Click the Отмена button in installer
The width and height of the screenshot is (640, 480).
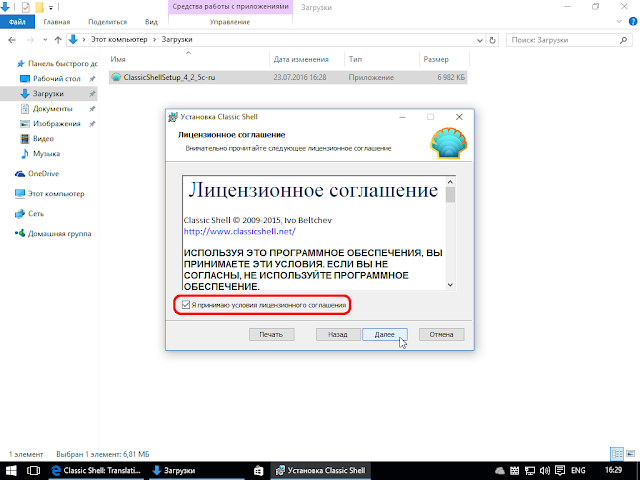[441, 334]
